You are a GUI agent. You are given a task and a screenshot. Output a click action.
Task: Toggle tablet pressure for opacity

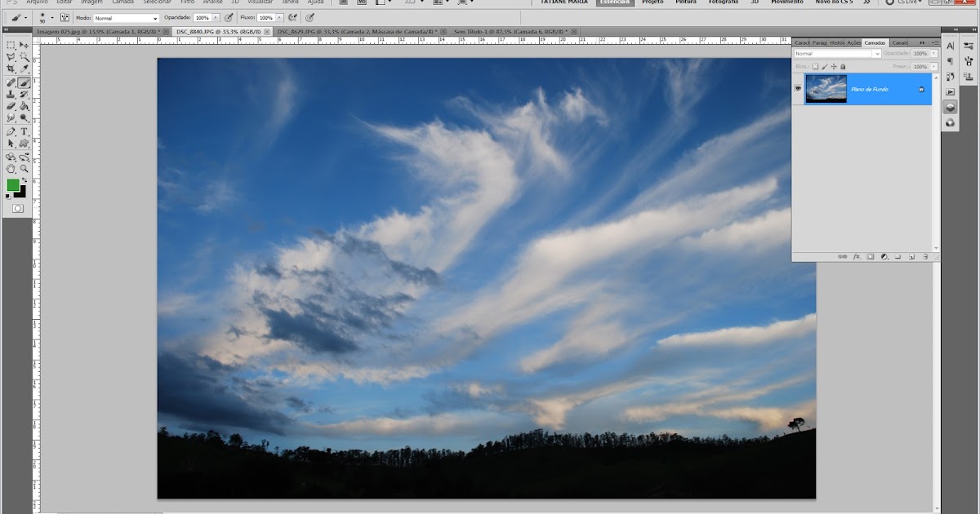pos(229,17)
